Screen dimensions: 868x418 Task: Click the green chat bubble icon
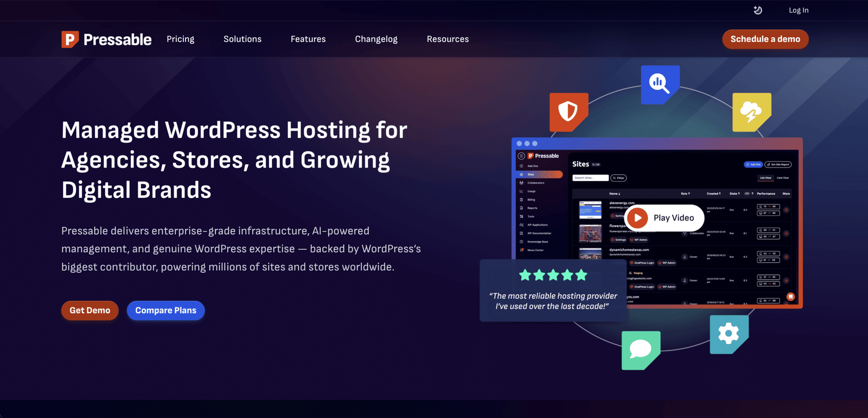641,350
